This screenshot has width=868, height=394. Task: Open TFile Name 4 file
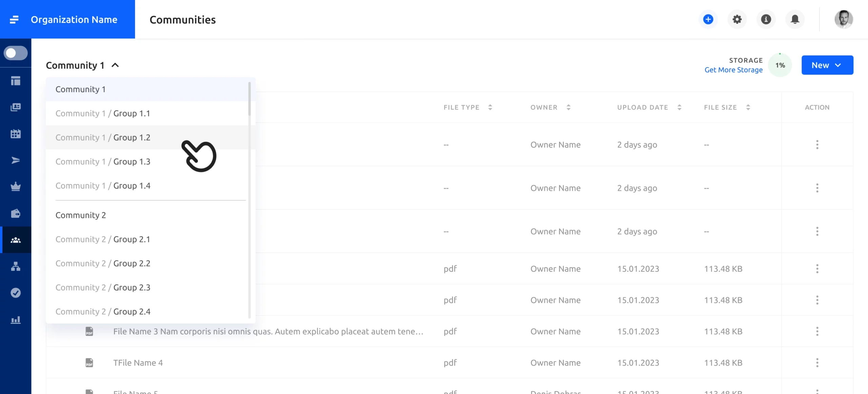pyautogui.click(x=138, y=363)
